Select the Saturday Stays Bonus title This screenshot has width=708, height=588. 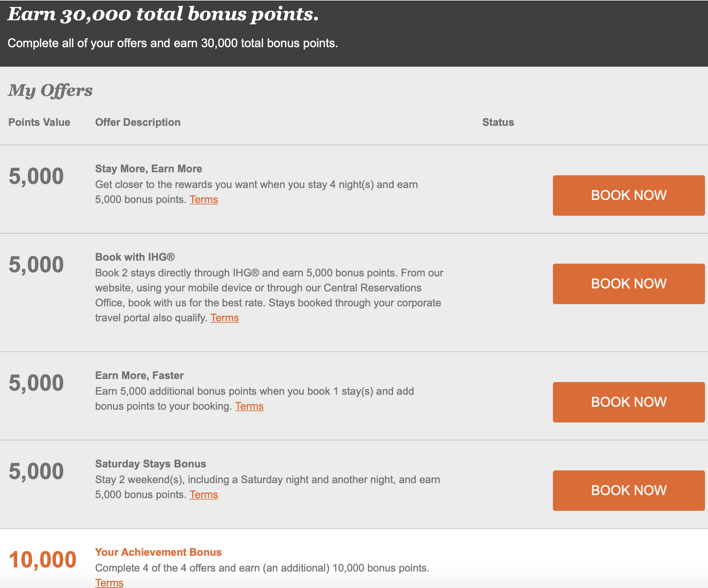[x=151, y=464]
